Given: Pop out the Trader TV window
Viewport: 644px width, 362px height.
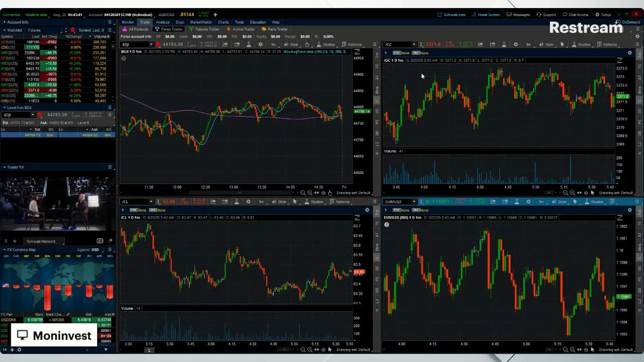Looking at the screenshot, I should [x=109, y=241].
